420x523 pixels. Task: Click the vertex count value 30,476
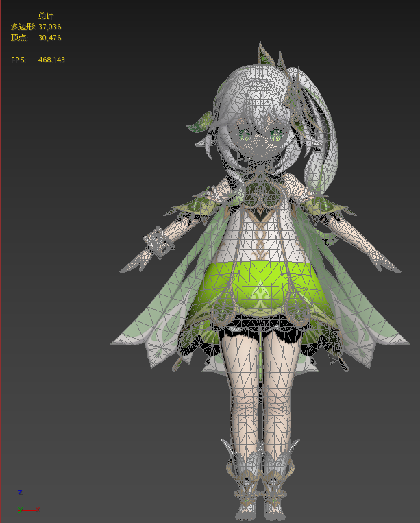pos(50,38)
